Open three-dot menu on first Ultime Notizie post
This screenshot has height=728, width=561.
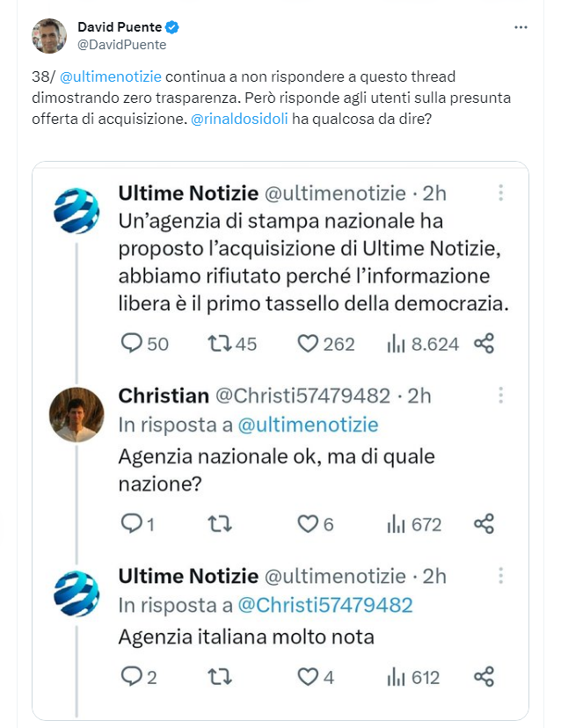(501, 192)
